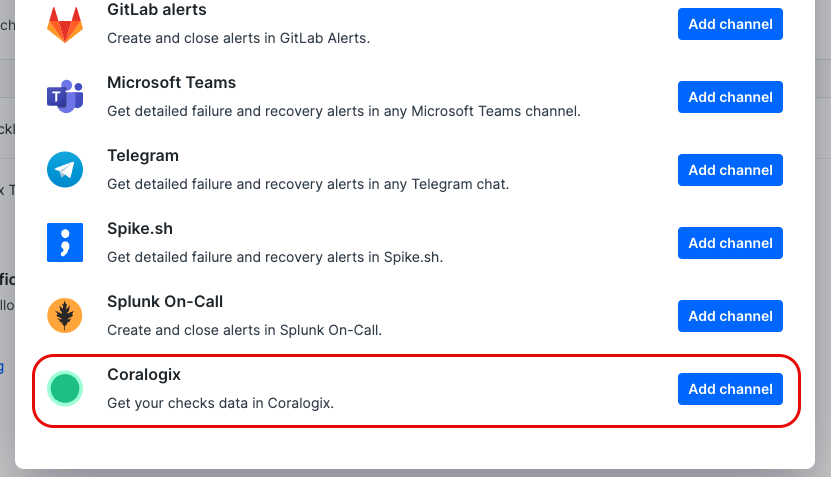
Task: Click the Splunk On-Call leaf icon
Action: click(x=65, y=316)
